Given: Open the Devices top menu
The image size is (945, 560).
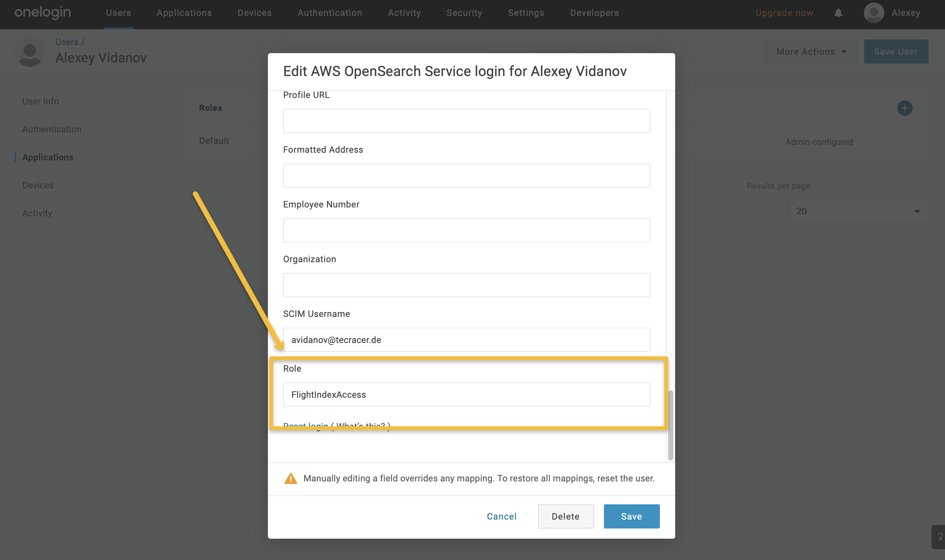Looking at the screenshot, I should (255, 13).
